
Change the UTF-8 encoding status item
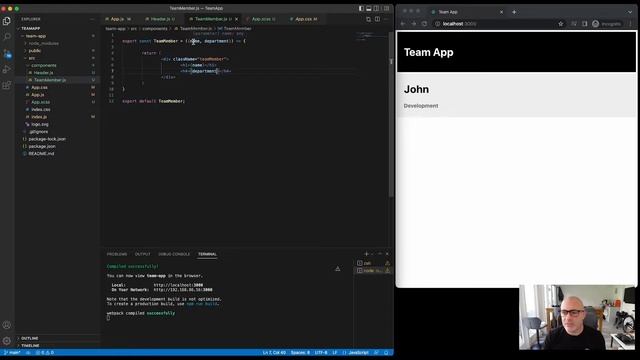321,353
